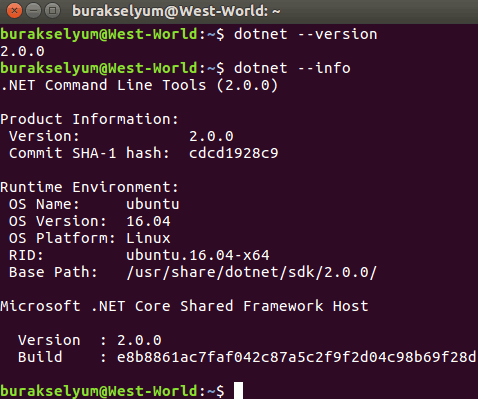The image size is (478, 399).
Task: Click the 'Base Path:' label
Action: 53,272
